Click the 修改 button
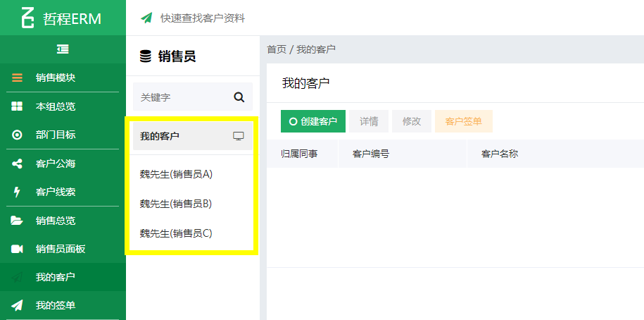The width and height of the screenshot is (644, 320). 412,121
